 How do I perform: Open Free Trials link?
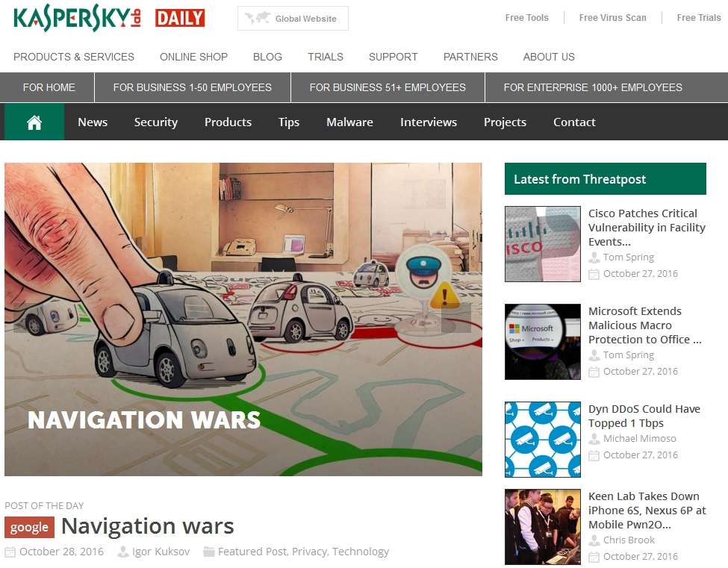699,18
